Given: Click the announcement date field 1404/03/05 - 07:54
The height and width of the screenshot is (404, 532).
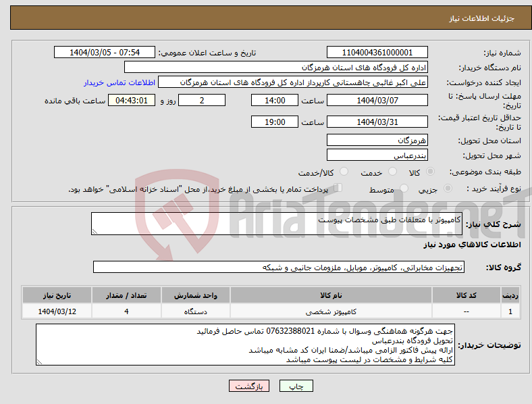Looking at the screenshot, I should pyautogui.click(x=105, y=52).
